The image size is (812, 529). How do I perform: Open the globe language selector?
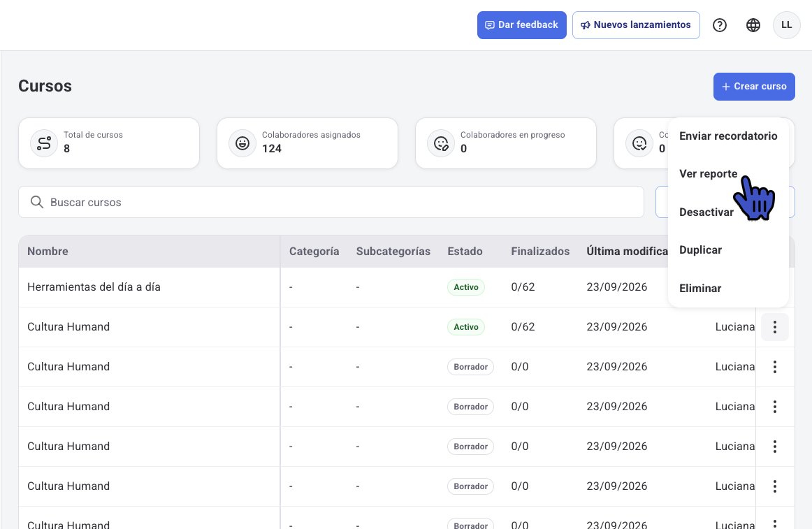tap(753, 25)
